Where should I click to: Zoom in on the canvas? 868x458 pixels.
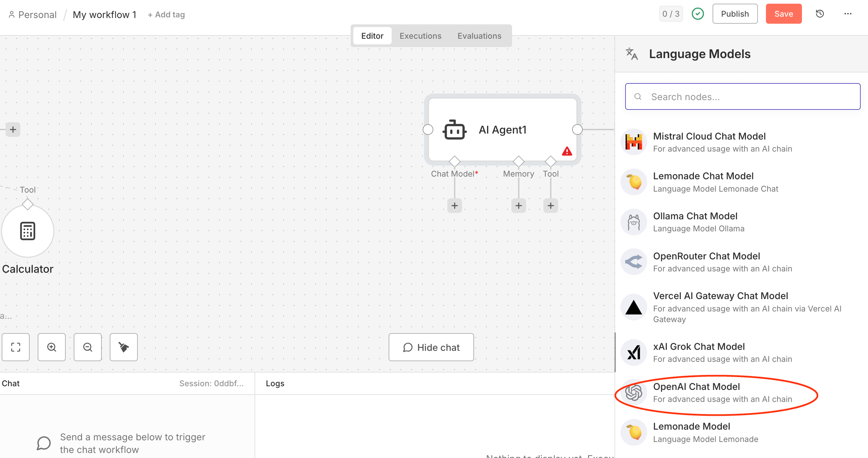click(52, 347)
